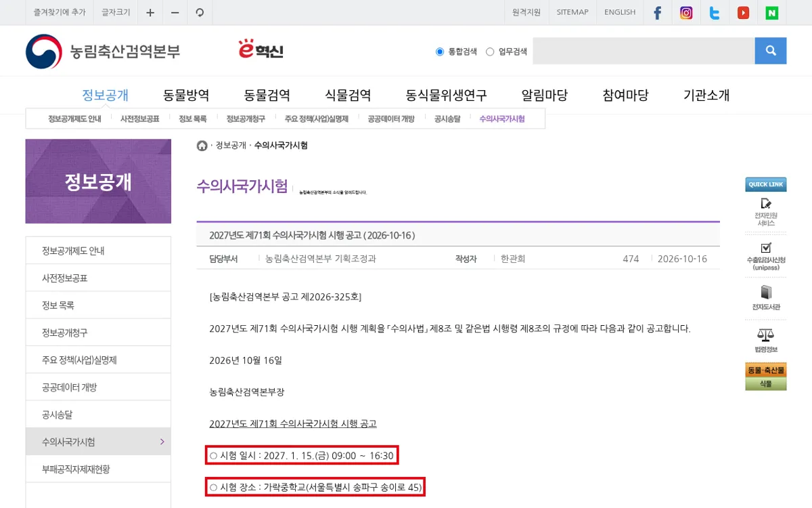Open 알림마당 main menu
Screen dimensions: 812x508
click(x=545, y=96)
